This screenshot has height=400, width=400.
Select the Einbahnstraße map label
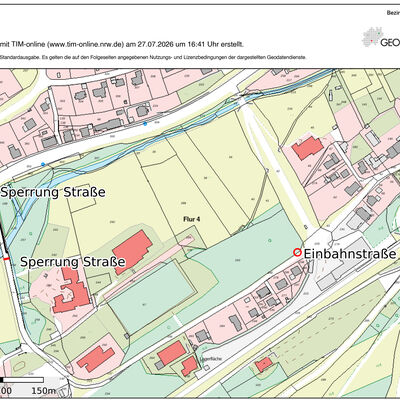pyautogui.click(x=350, y=254)
